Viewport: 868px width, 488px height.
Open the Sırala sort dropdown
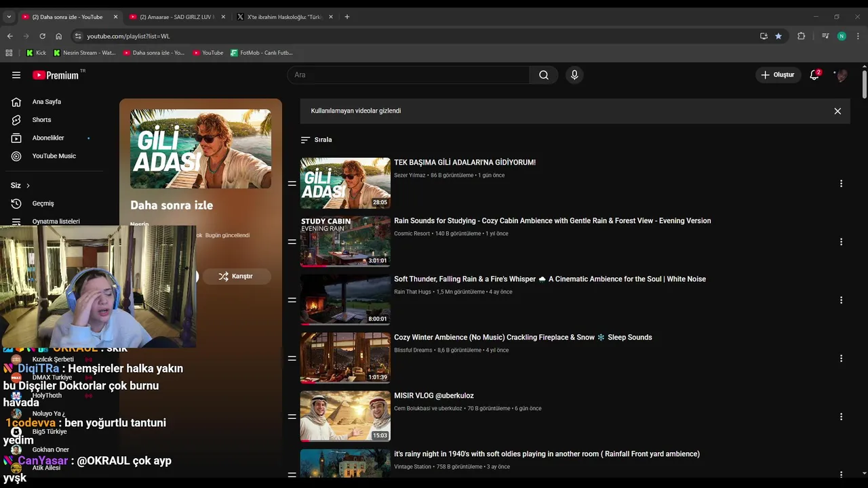coord(317,140)
